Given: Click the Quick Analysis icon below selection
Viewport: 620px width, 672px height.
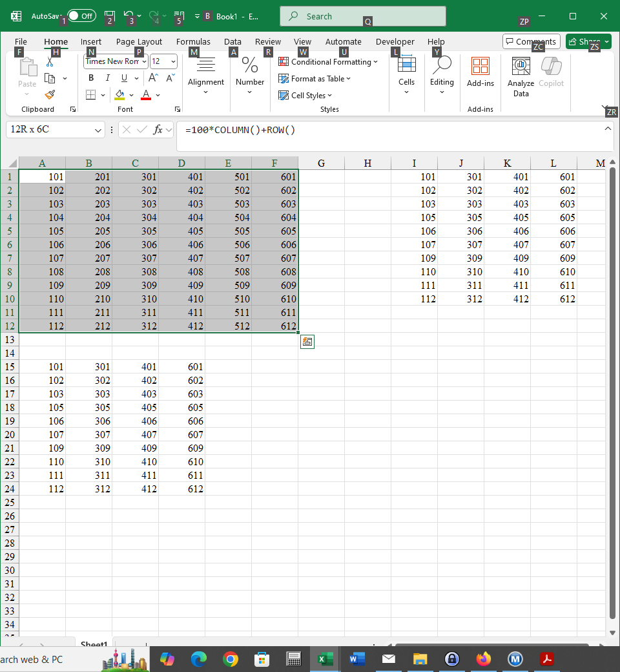Looking at the screenshot, I should 307,342.
